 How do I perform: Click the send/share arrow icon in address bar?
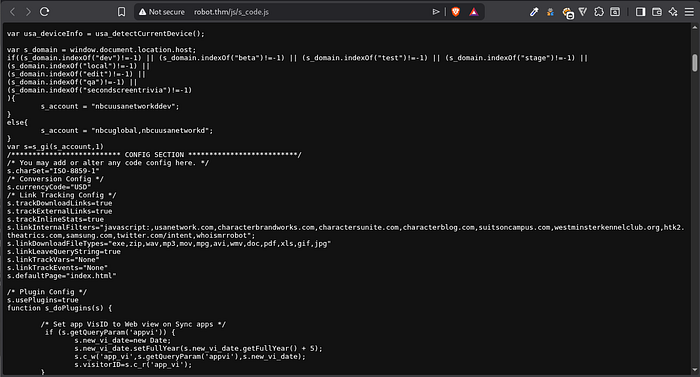tap(436, 12)
